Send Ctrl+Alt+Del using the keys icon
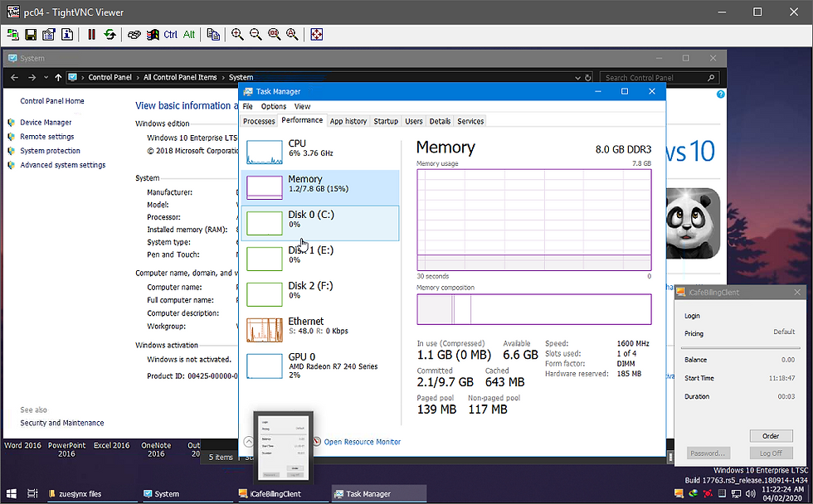Viewport: 813px width, 504px height. (x=134, y=35)
